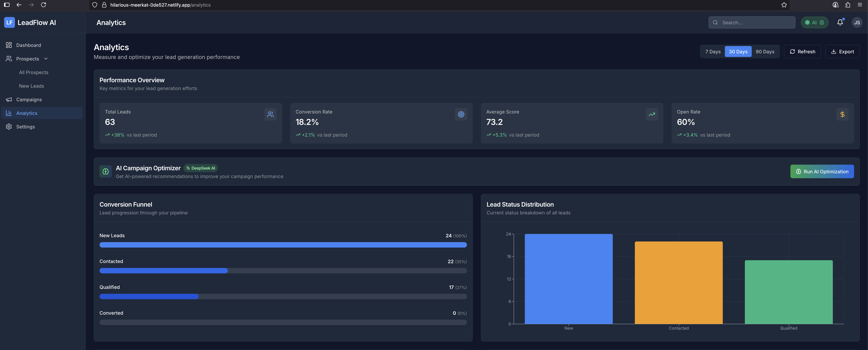
Task: Click the AI Campaign Optimizer brain icon
Action: pos(105,171)
